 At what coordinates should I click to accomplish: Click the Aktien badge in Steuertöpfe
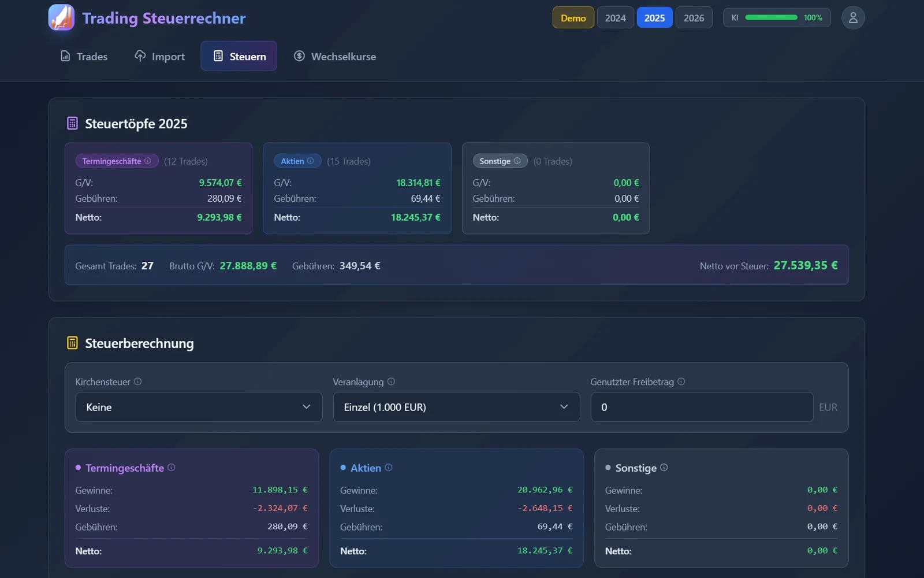point(297,161)
